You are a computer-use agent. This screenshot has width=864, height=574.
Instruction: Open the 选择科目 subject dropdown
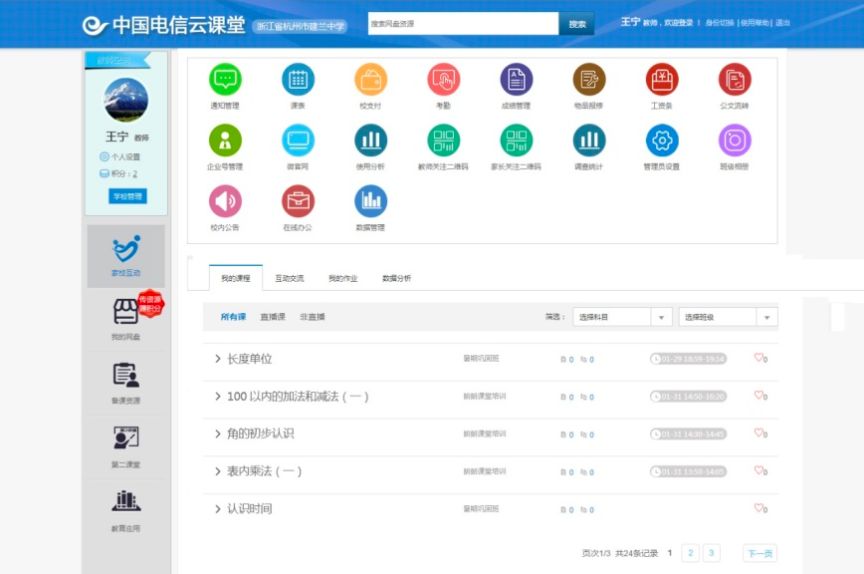(x=621, y=317)
